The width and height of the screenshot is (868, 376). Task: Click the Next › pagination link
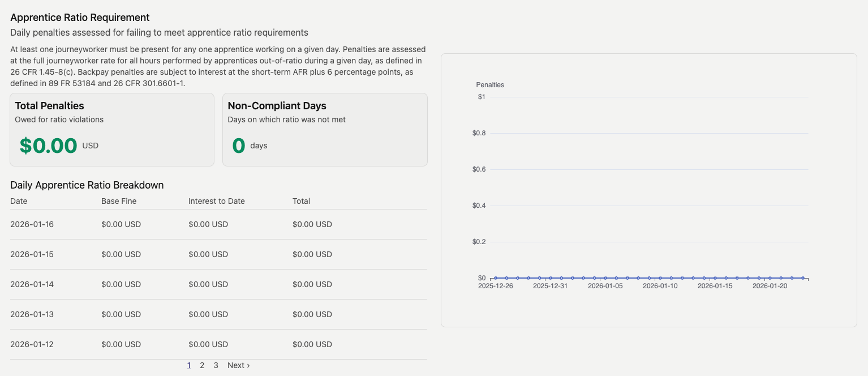[238, 365]
